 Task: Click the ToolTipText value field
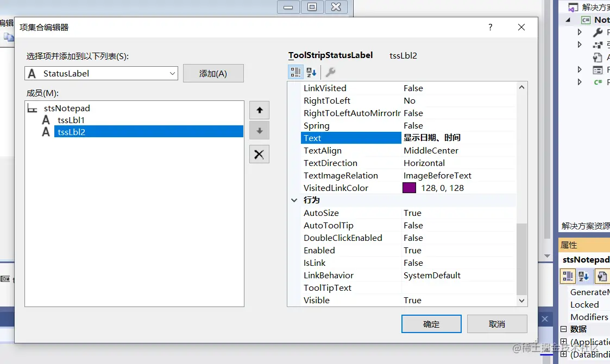click(459, 288)
